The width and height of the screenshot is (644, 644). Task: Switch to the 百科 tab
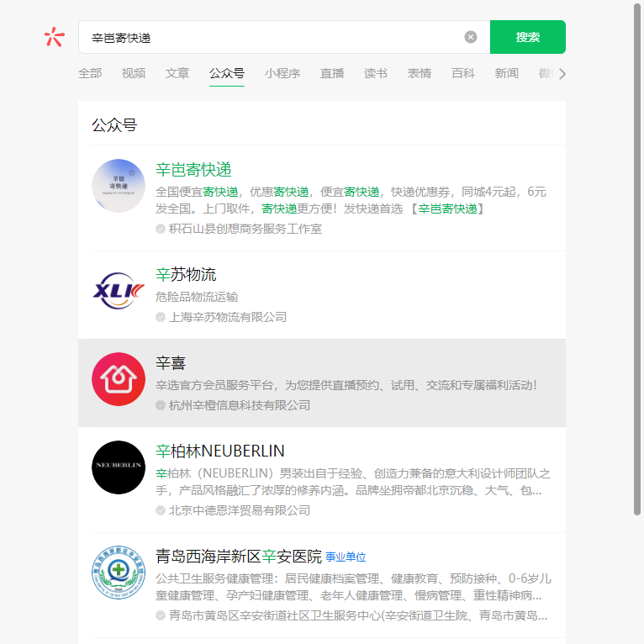click(463, 73)
